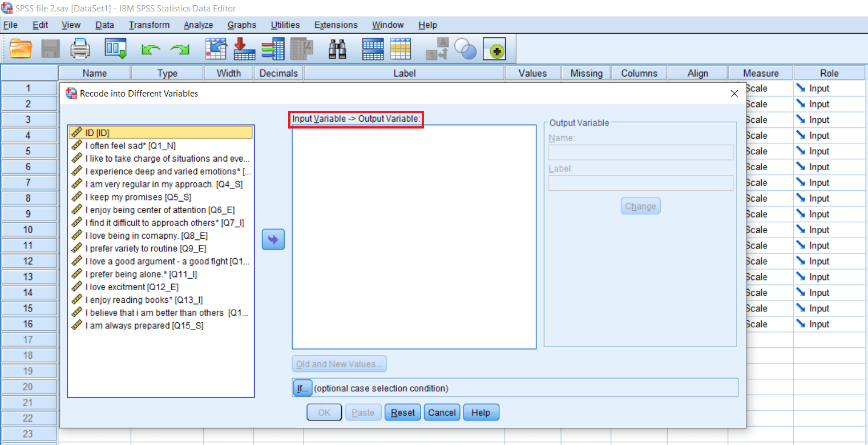Click the Measure column header
This screenshot has width=868, height=445.
click(761, 73)
